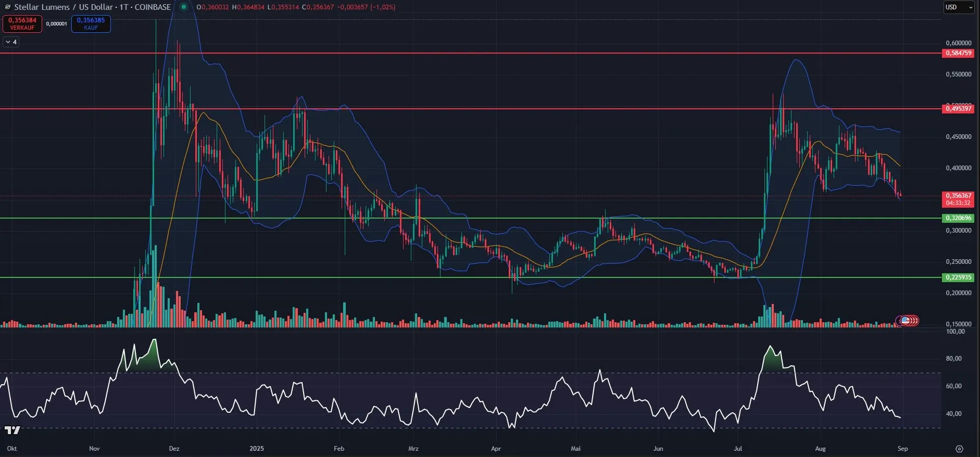Click the Aug label on time axis

[x=820, y=449]
